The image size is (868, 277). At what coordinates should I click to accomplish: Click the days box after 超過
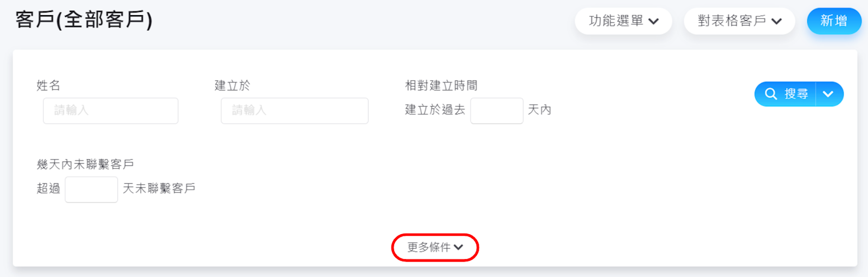point(91,190)
